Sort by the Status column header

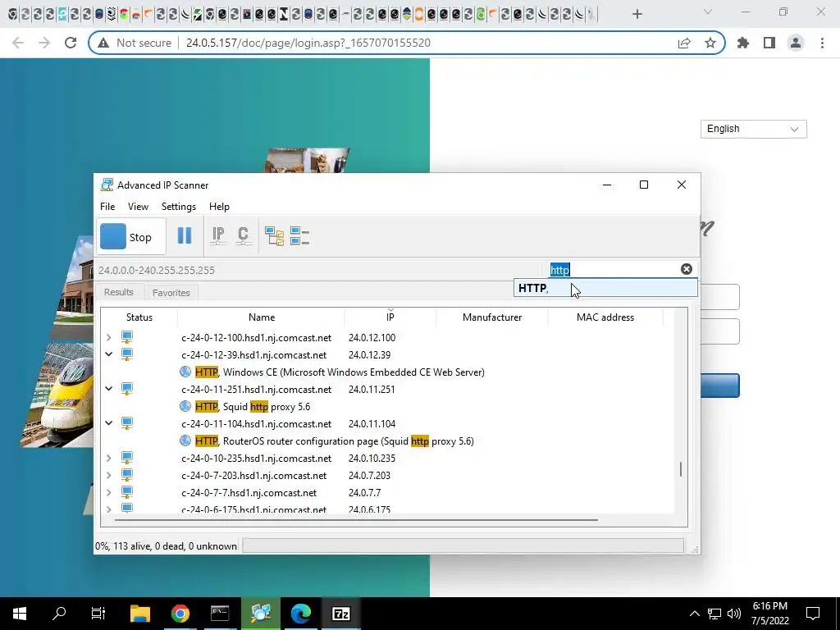coord(139,317)
